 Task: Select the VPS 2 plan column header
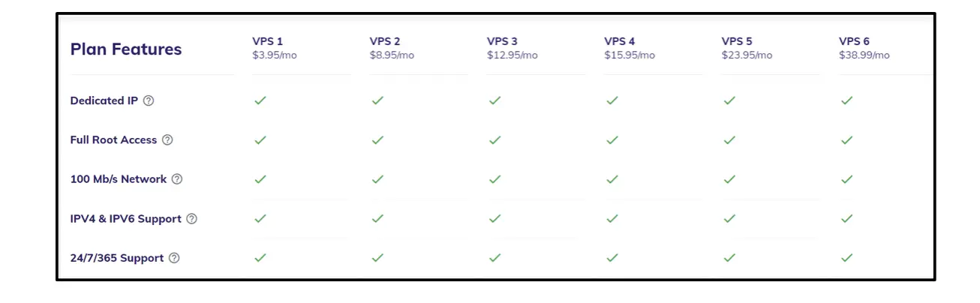tap(385, 41)
